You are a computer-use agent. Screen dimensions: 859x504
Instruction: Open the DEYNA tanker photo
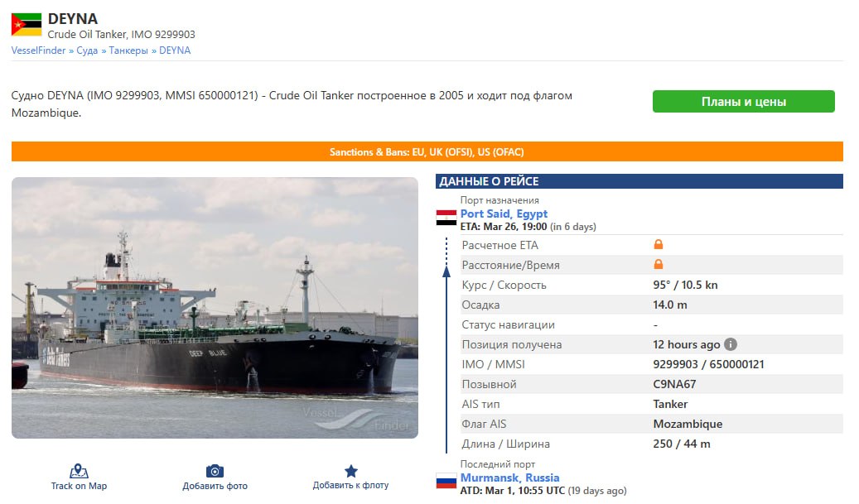tap(215, 308)
